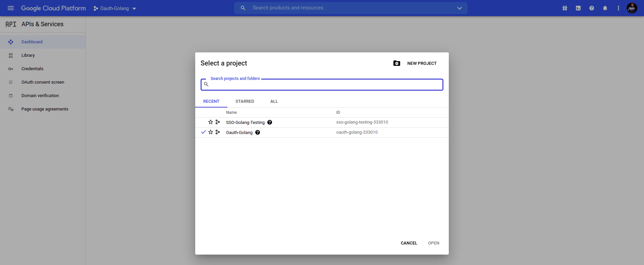Click the project search magnifier icon

206,84
